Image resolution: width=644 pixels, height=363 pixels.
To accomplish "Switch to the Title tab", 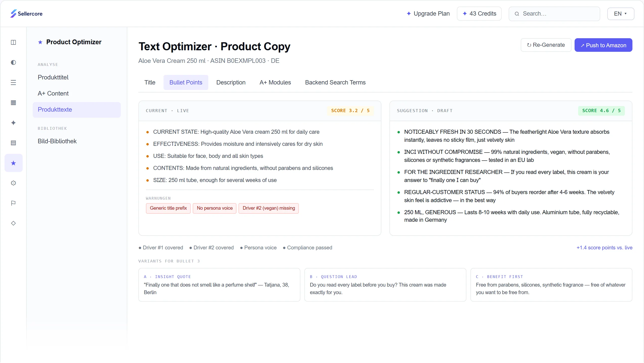I will [x=150, y=82].
